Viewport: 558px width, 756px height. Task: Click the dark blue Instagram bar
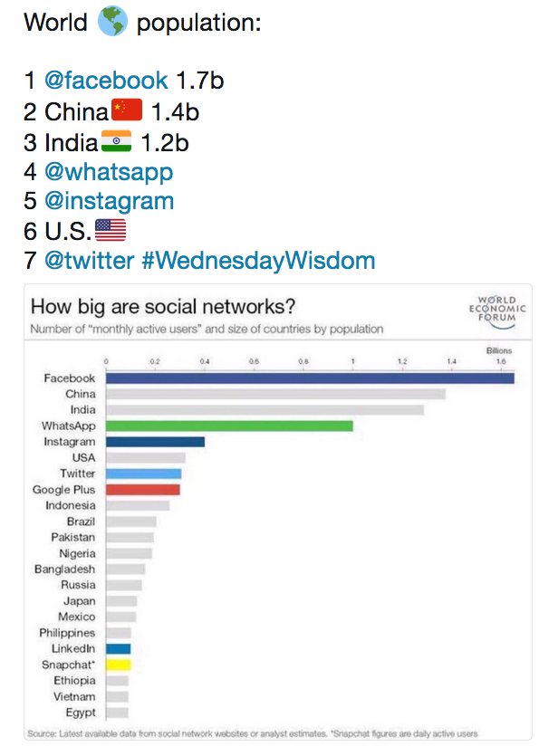(155, 442)
